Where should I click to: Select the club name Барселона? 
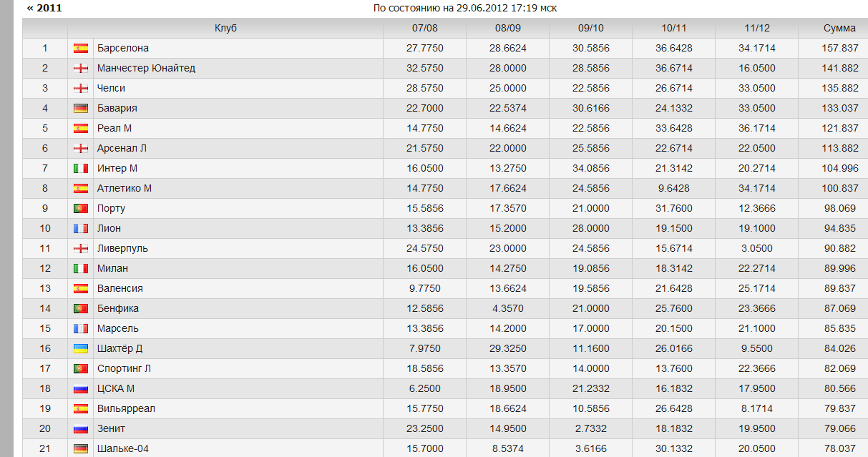(123, 48)
